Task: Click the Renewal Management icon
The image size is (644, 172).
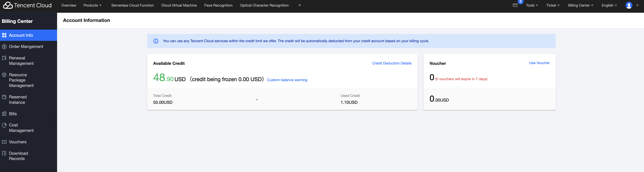Action: [4, 58]
